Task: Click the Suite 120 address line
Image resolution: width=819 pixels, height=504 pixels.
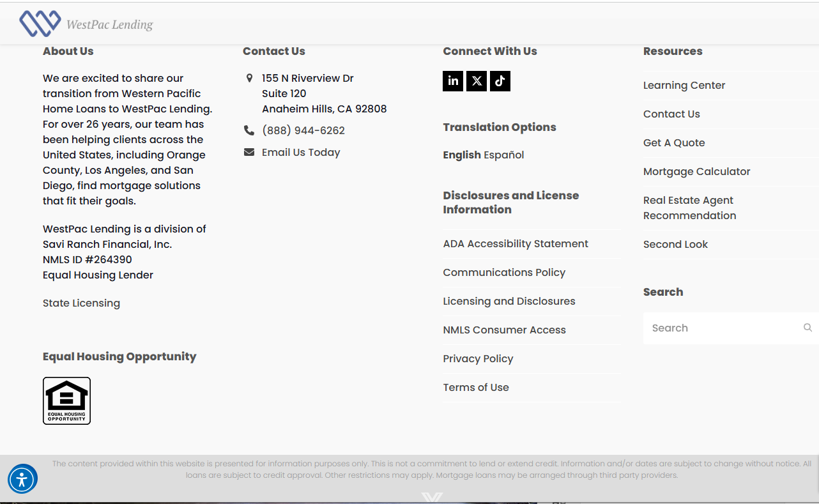Action: click(x=284, y=93)
